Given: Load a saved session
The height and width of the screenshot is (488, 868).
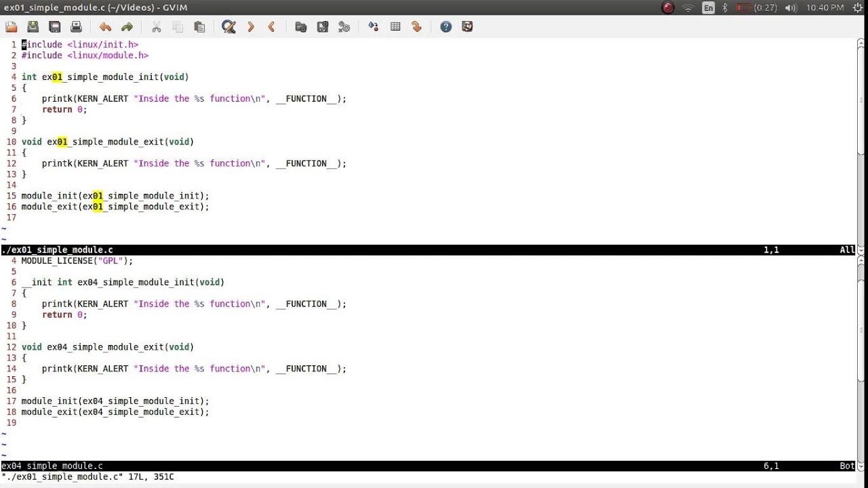Looking at the screenshot, I should pyautogui.click(x=301, y=27).
